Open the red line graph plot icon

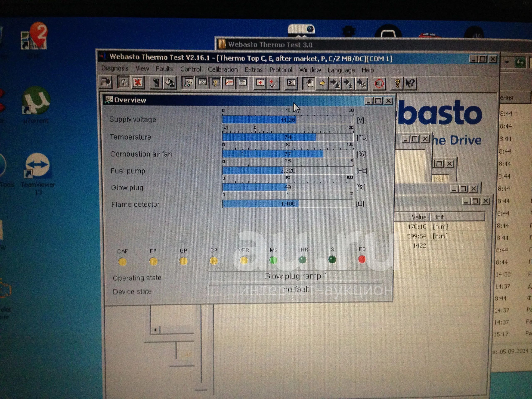tap(229, 83)
